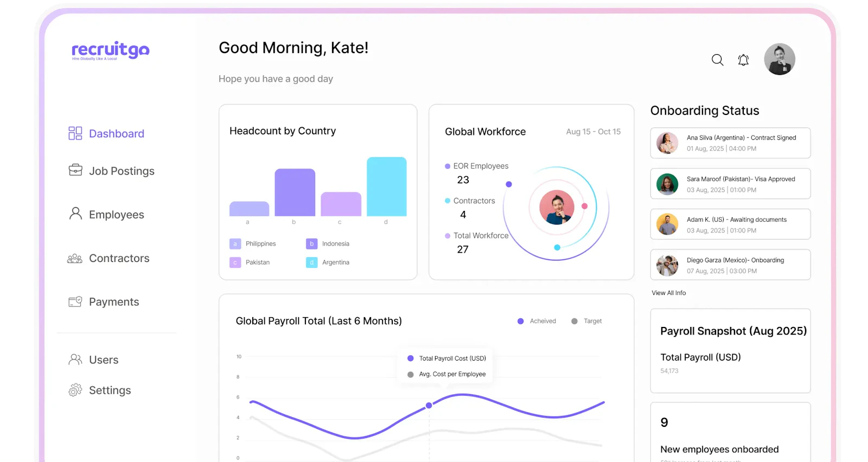Click Total Payroll Cost (USD) tooltip entry
This screenshot has height=462, width=868.
[x=446, y=358]
